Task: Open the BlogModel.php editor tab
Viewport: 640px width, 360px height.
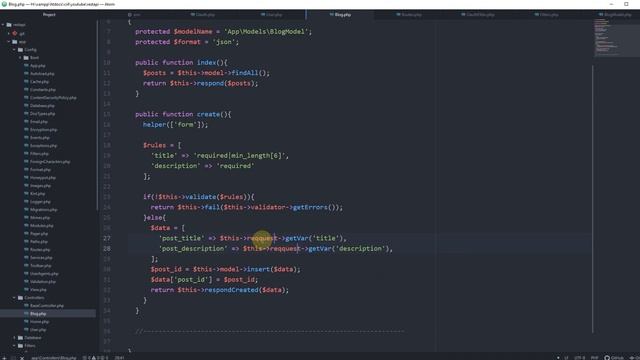Action: point(615,15)
